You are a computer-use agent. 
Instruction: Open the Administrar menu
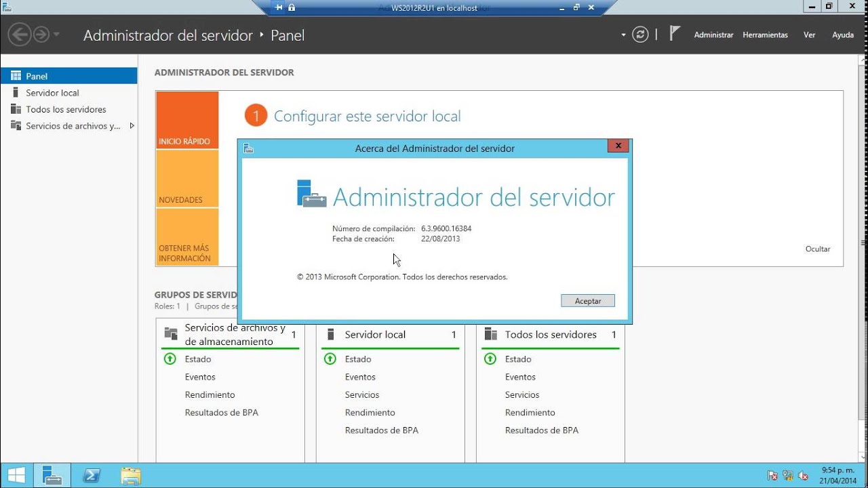point(713,35)
